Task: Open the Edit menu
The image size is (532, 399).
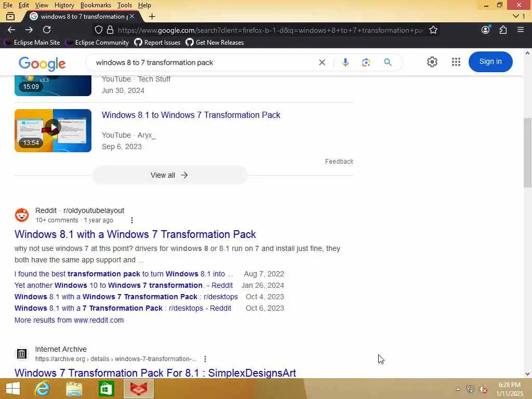Action: point(23,5)
